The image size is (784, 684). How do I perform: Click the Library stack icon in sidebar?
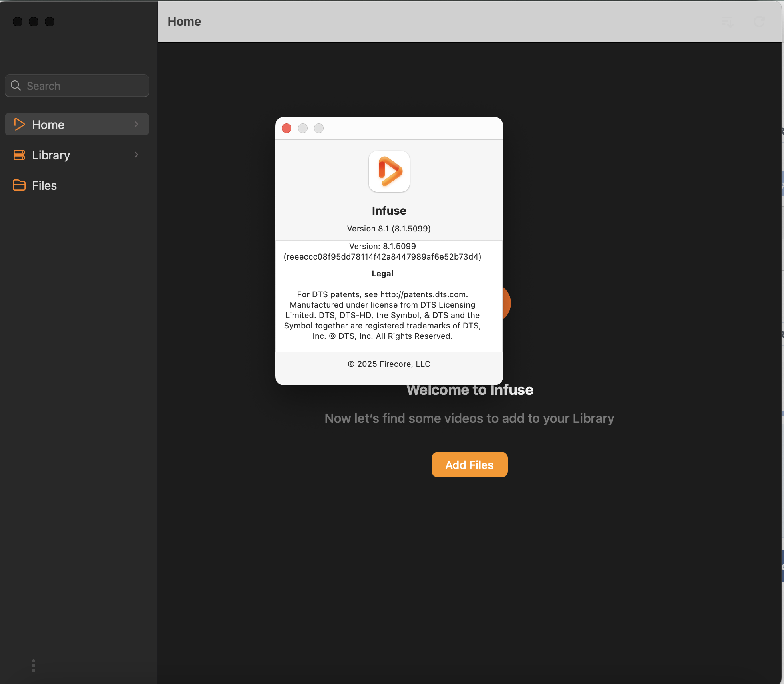pyautogui.click(x=19, y=155)
